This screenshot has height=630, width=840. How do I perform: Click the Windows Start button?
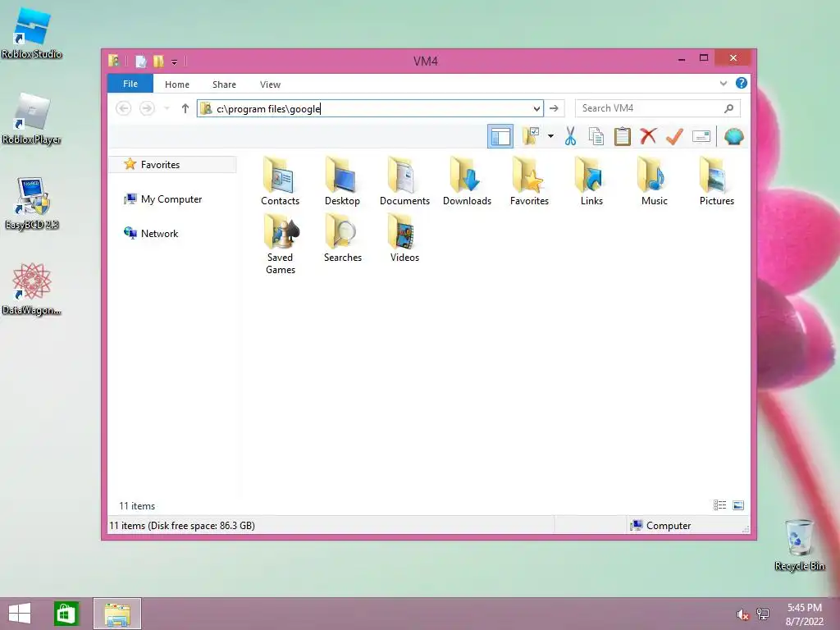[x=20, y=614]
